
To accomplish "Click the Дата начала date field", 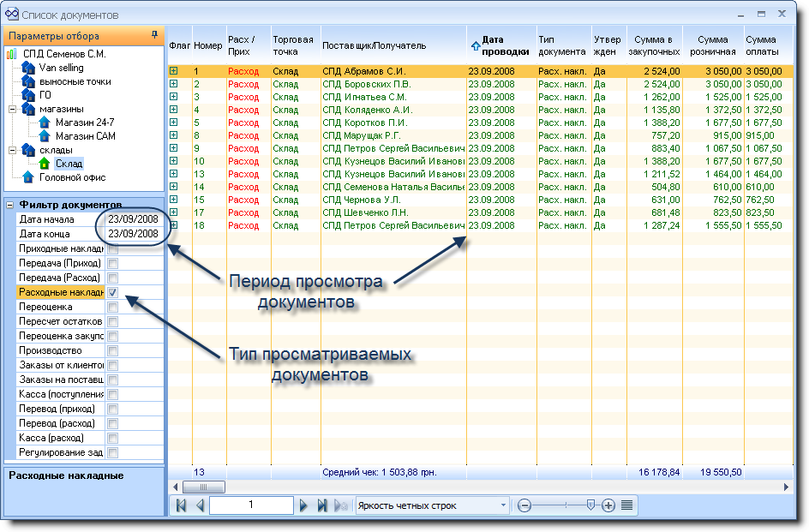I will [x=133, y=219].
